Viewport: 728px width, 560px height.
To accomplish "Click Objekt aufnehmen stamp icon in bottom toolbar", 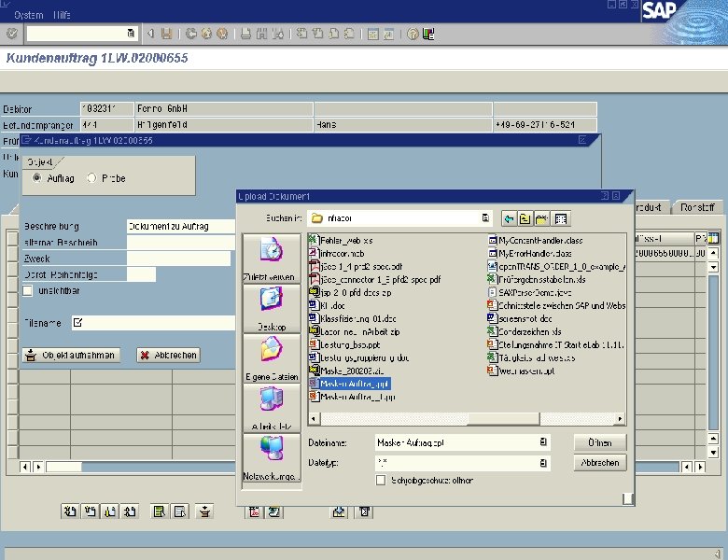I will pyautogui.click(x=204, y=511).
